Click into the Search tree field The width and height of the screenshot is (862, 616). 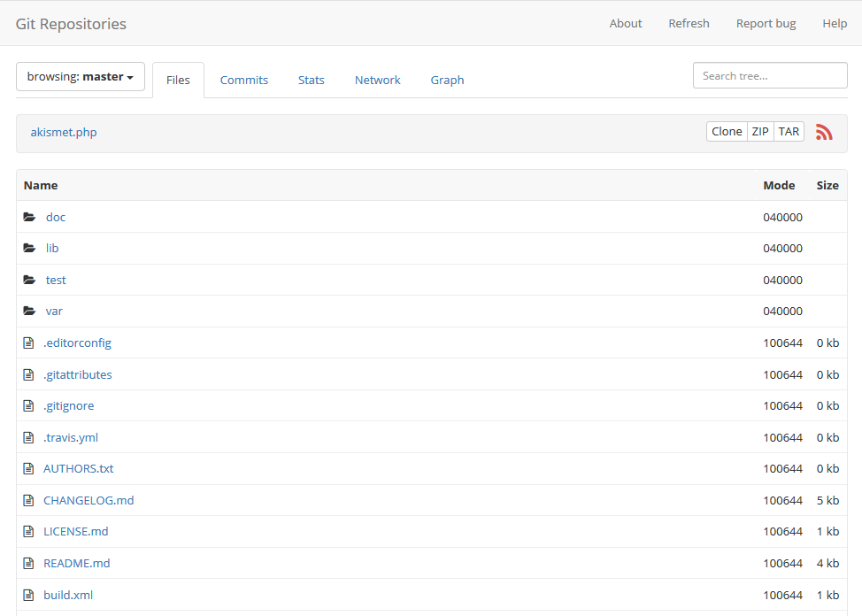click(769, 75)
